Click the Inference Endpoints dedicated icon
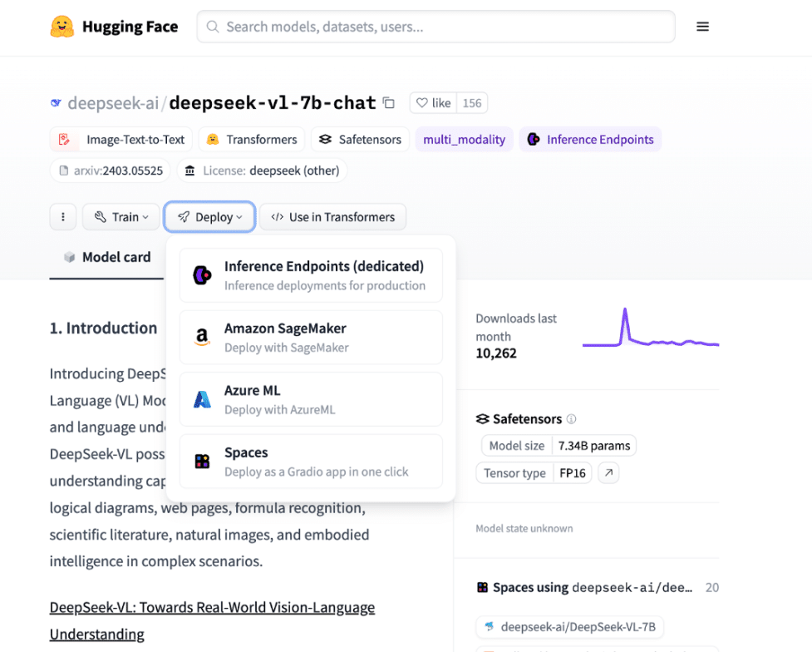The image size is (812, 652). 202,275
